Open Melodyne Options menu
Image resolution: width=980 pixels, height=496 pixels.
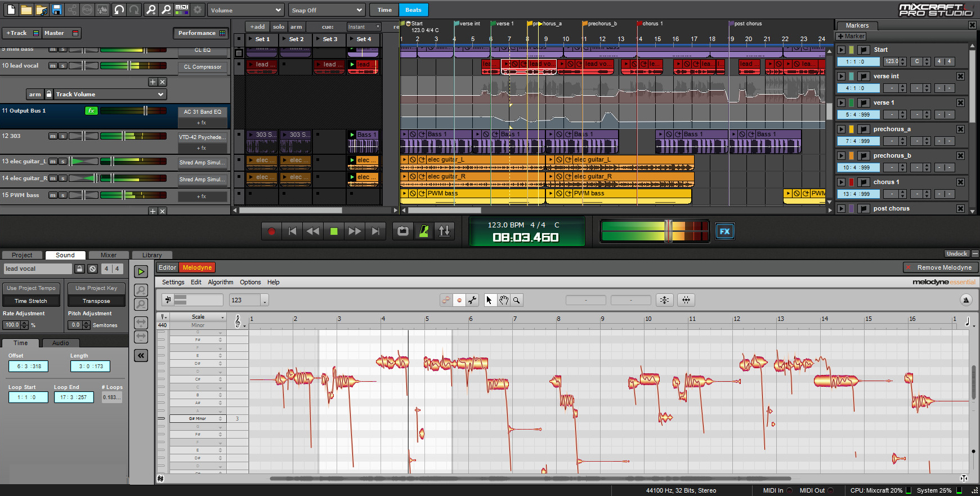pos(250,282)
